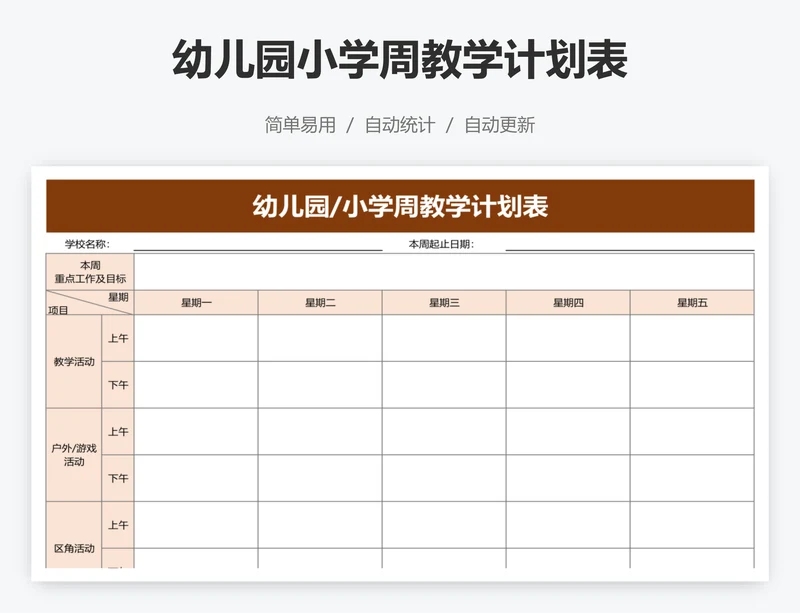Click 区角活动 上午 cell under 星期四
800x613 pixels.
(x=568, y=525)
